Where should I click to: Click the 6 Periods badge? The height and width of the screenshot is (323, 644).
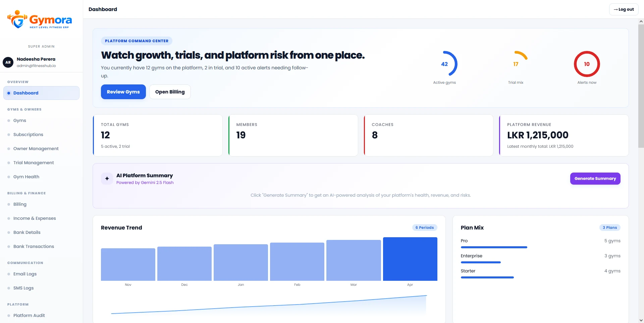coord(425,228)
